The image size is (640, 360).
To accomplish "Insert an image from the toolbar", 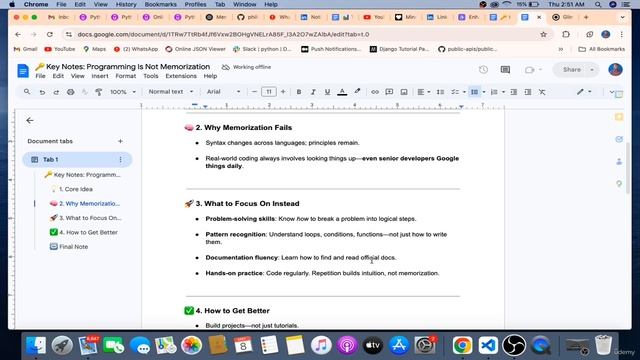I will 404,92.
